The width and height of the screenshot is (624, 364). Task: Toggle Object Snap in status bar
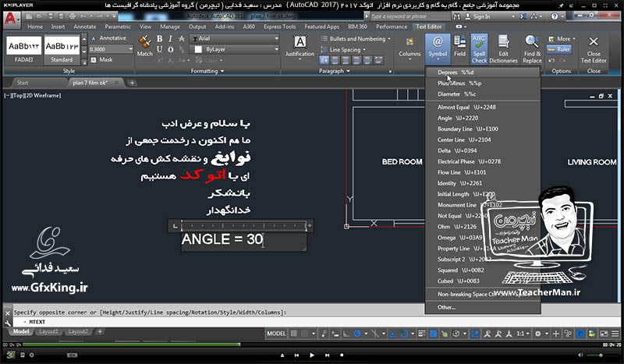(x=404, y=334)
